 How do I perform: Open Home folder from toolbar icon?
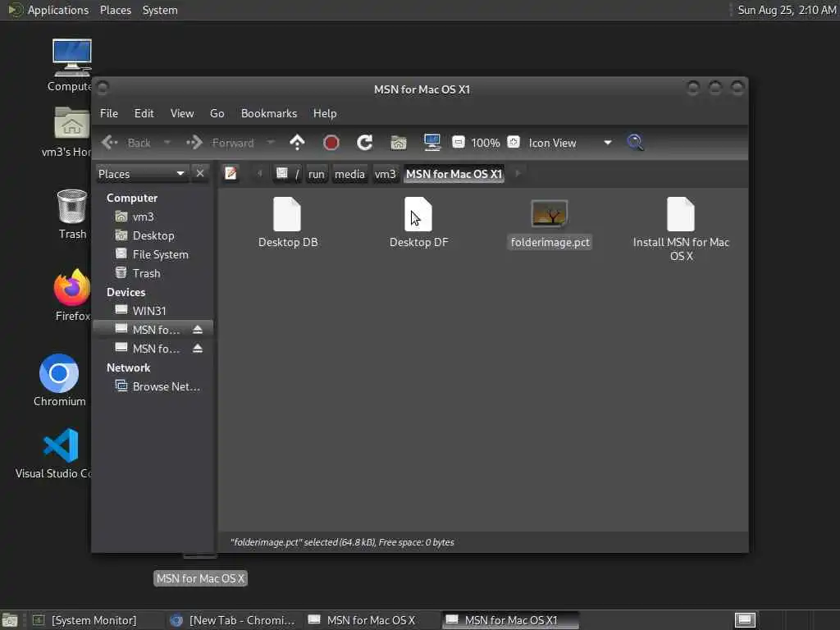pos(399,143)
